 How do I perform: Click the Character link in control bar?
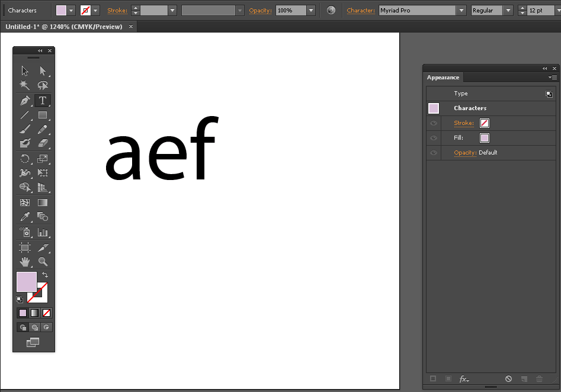[x=361, y=11]
